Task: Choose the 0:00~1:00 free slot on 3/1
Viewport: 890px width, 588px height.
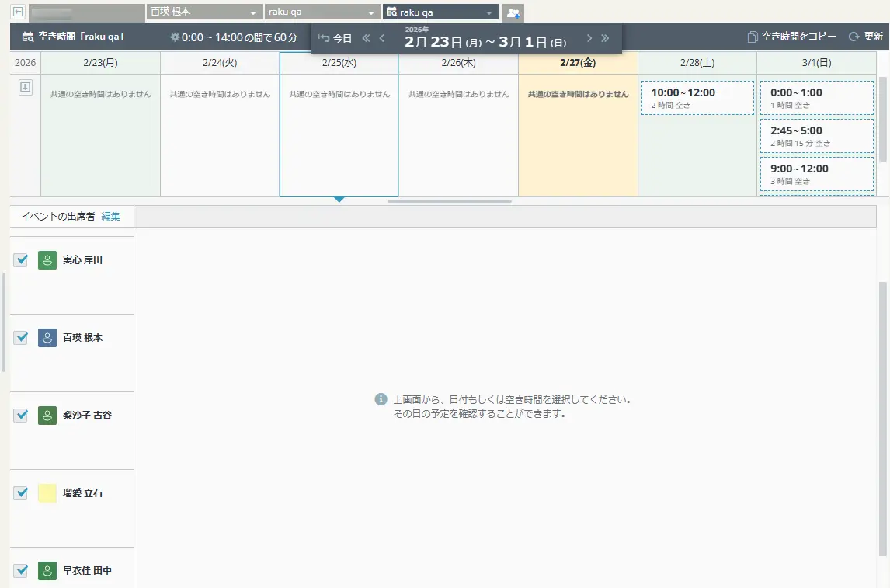Action: pyautogui.click(x=817, y=98)
